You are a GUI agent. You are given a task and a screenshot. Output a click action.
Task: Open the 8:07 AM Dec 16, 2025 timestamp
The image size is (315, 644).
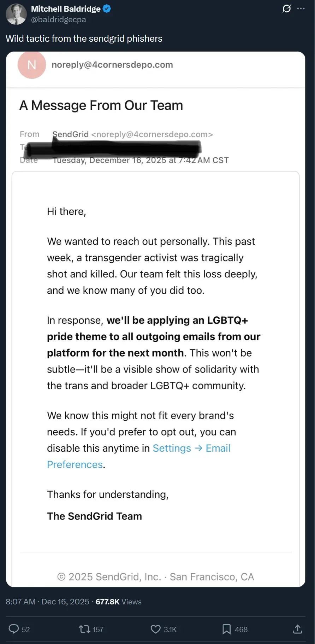coord(47,602)
